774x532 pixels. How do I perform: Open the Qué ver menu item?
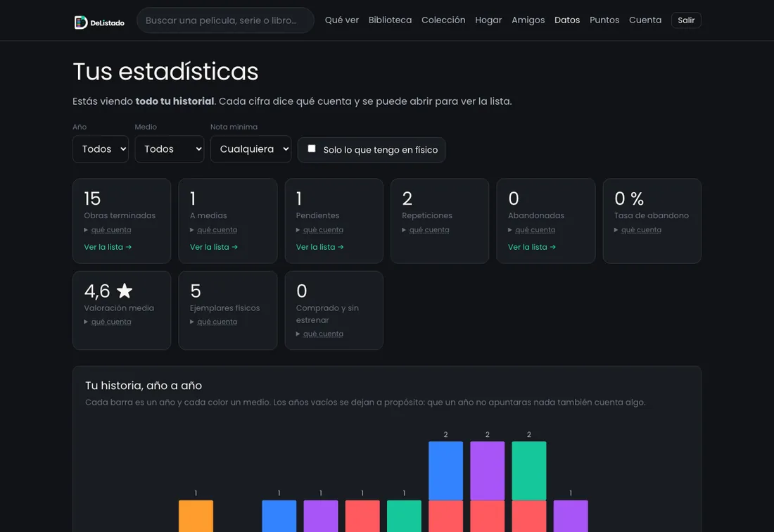click(341, 20)
